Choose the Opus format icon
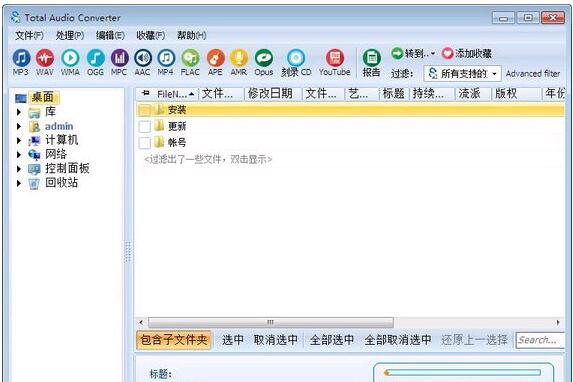This screenshot has width=573, height=382. click(264, 62)
